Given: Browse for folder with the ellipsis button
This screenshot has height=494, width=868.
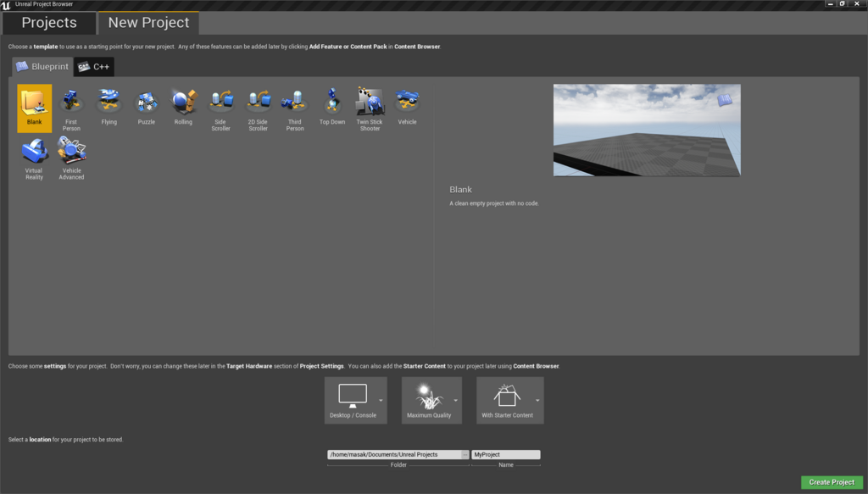Looking at the screenshot, I should [x=465, y=455].
